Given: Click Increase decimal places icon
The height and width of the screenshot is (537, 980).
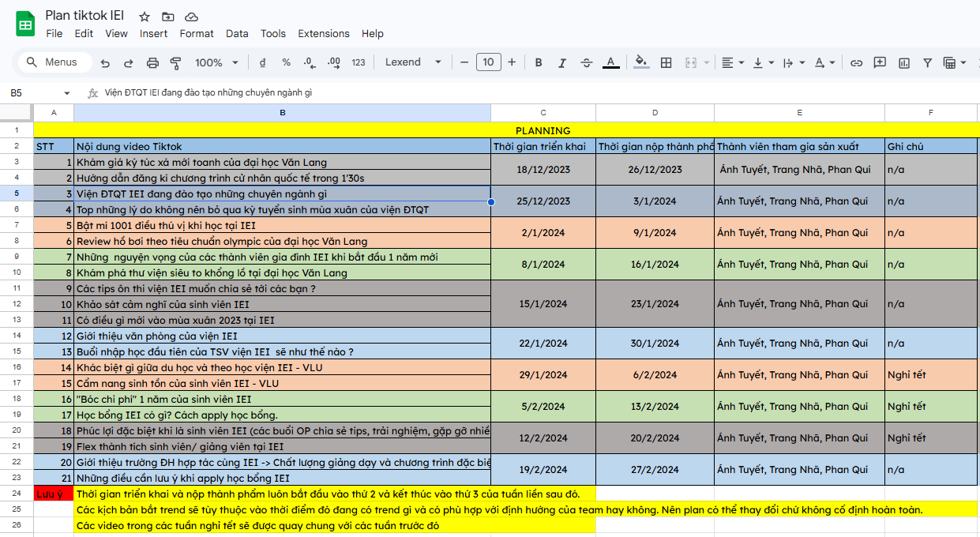Looking at the screenshot, I should (x=333, y=62).
